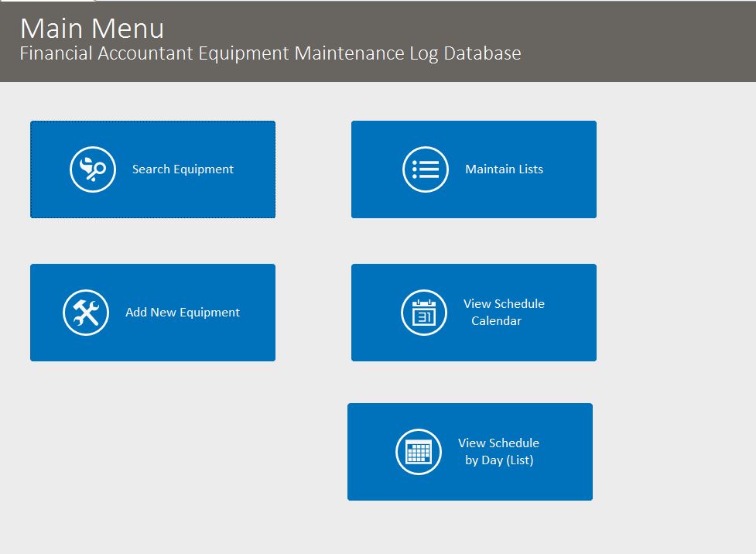Click the "Search Equipment" text label

coord(182,169)
